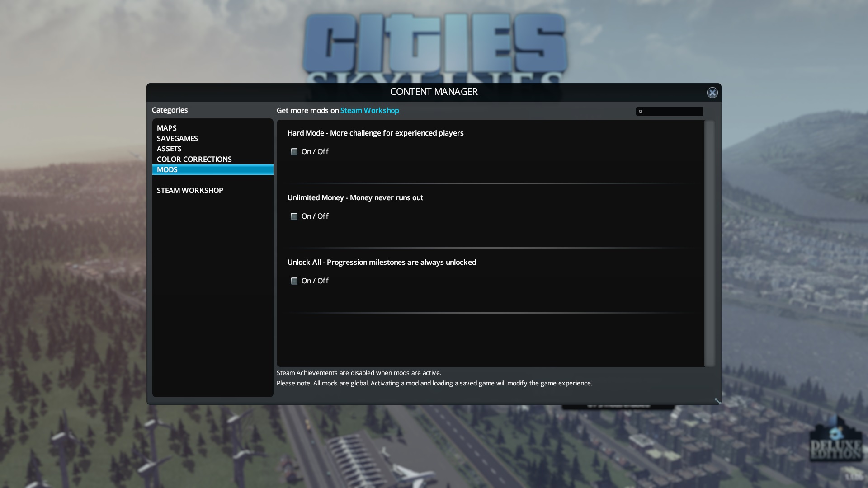Focus the mod search text field
Image resolution: width=868 pixels, height=488 pixels.
673,112
